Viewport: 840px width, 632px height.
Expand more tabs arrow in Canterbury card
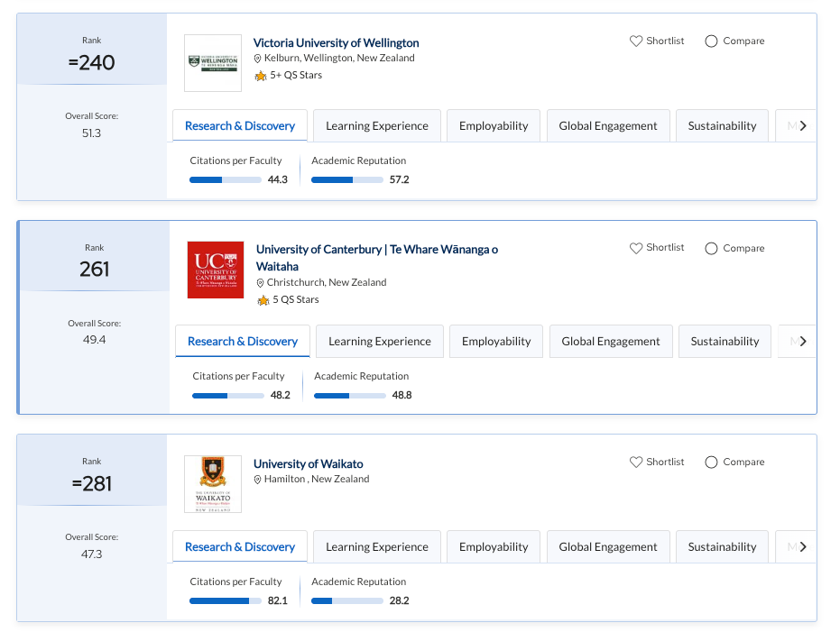pyautogui.click(x=803, y=342)
